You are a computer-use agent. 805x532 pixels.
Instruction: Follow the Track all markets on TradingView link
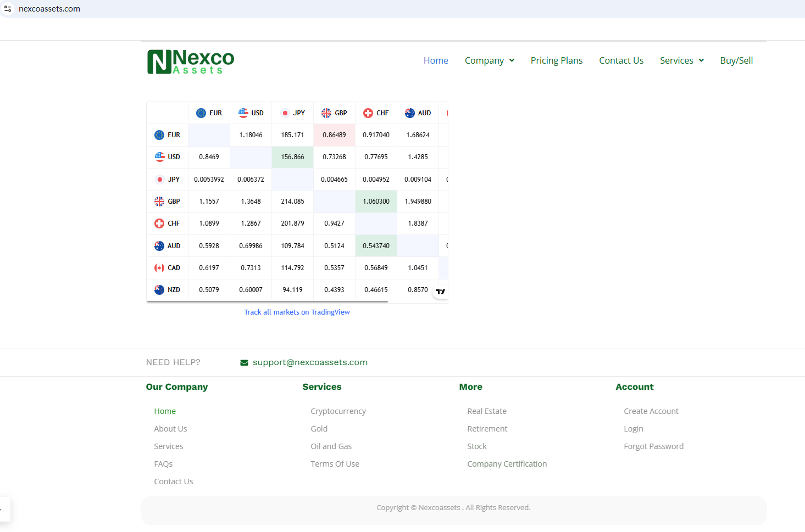pos(297,312)
